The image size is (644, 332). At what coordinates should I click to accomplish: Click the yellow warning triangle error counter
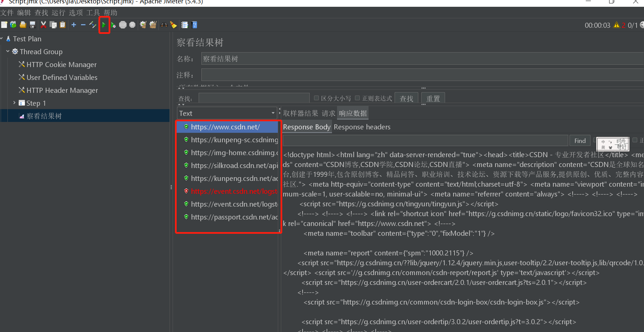617,25
